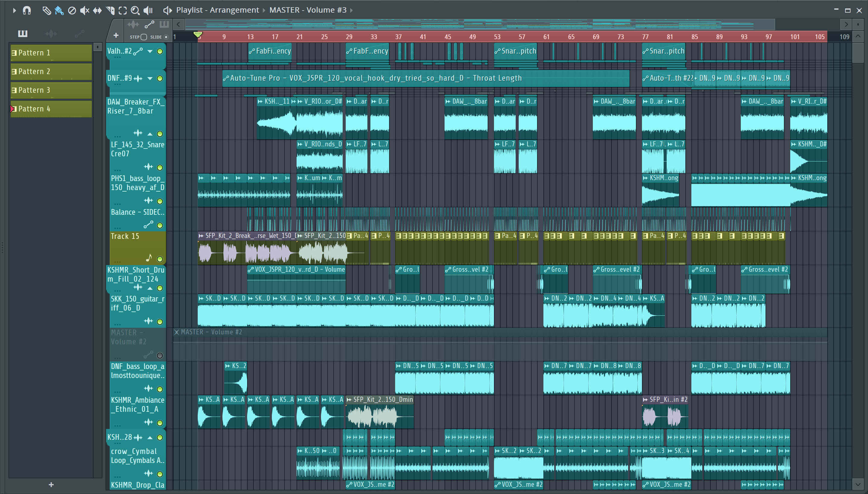Click LF_145_32_Snare track waveform icon
868x494 pixels.
[x=148, y=167]
